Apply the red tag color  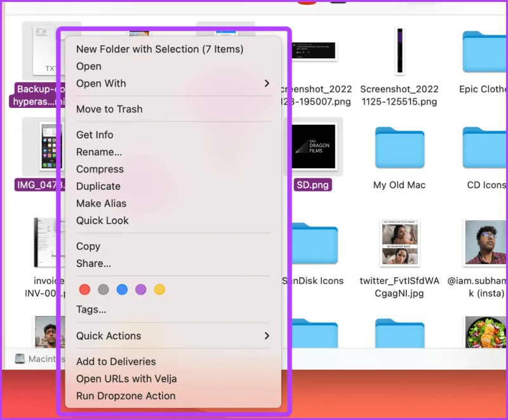point(84,289)
